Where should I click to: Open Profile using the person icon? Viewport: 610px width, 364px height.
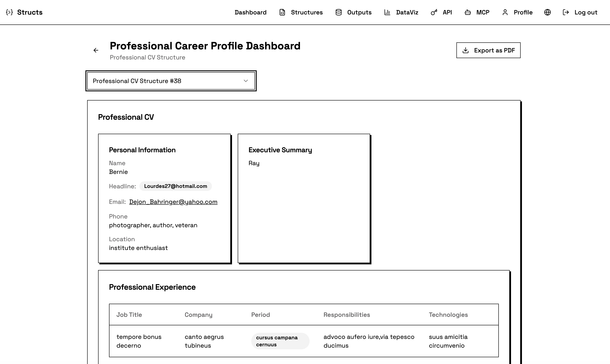505,12
